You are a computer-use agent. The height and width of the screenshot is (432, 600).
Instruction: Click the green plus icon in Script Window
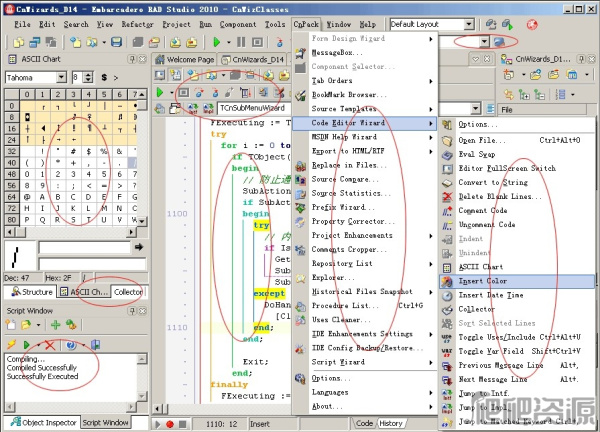point(56,325)
